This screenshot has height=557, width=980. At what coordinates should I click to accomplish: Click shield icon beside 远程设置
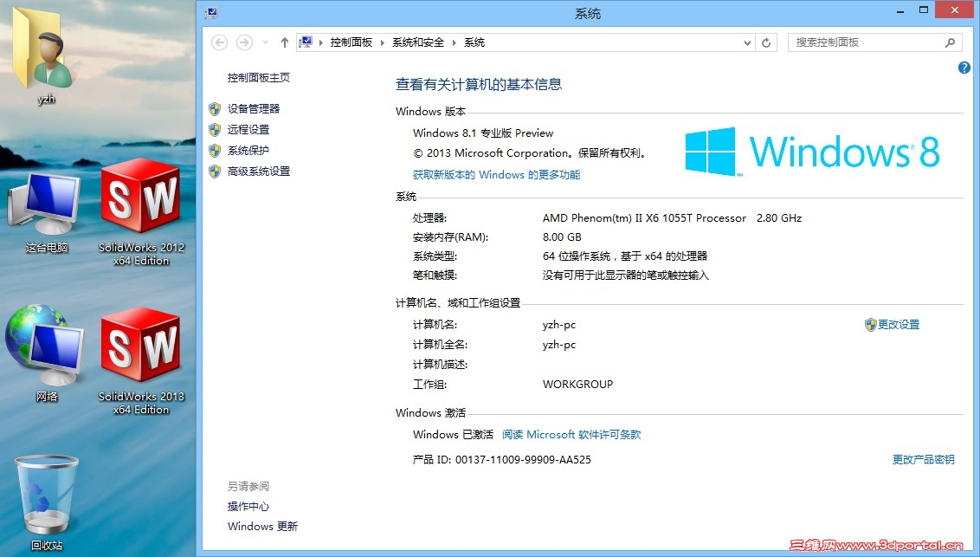click(215, 130)
